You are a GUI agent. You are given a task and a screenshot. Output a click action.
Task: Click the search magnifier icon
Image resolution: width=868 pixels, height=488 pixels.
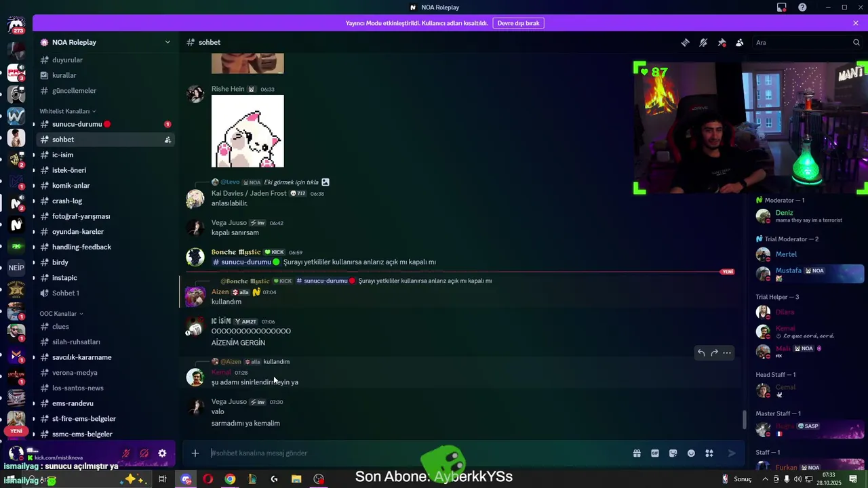[x=856, y=42]
